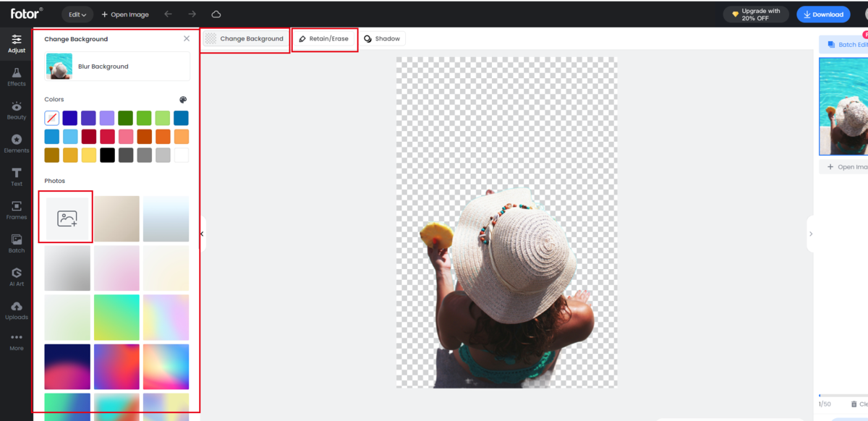This screenshot has width=868, height=421.
Task: Open the AI Art sidebar tool
Action: click(16, 276)
